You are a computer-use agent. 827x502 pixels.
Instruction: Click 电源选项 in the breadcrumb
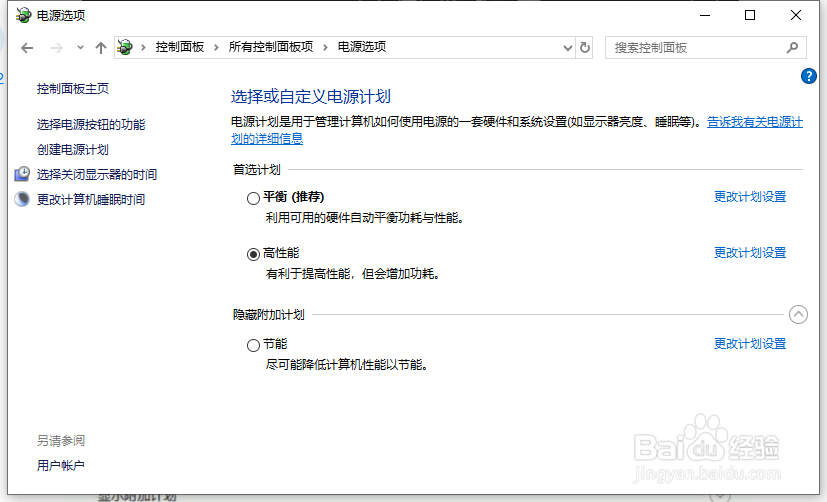click(362, 47)
